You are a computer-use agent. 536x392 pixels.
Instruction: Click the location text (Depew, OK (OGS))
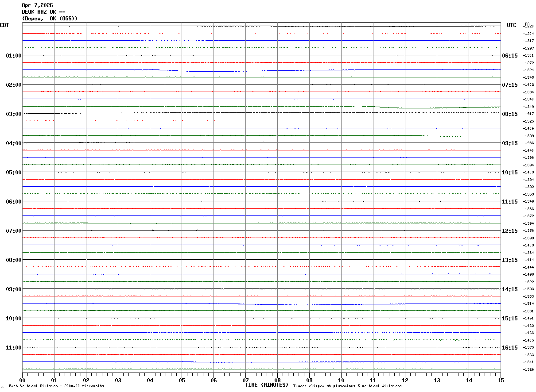coord(50,19)
